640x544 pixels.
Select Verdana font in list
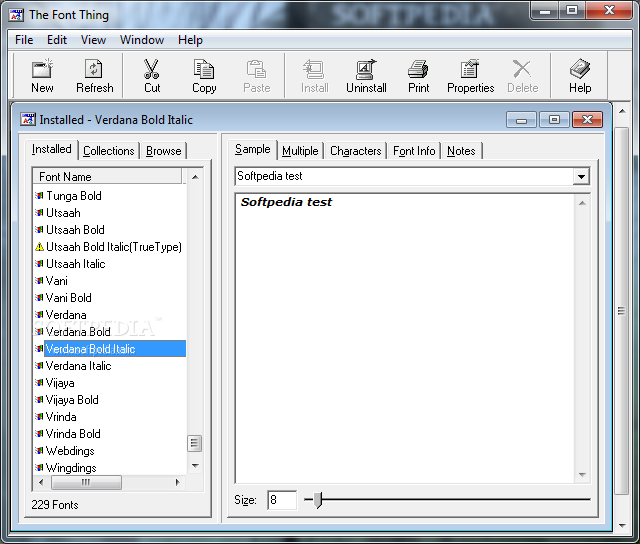pos(66,315)
